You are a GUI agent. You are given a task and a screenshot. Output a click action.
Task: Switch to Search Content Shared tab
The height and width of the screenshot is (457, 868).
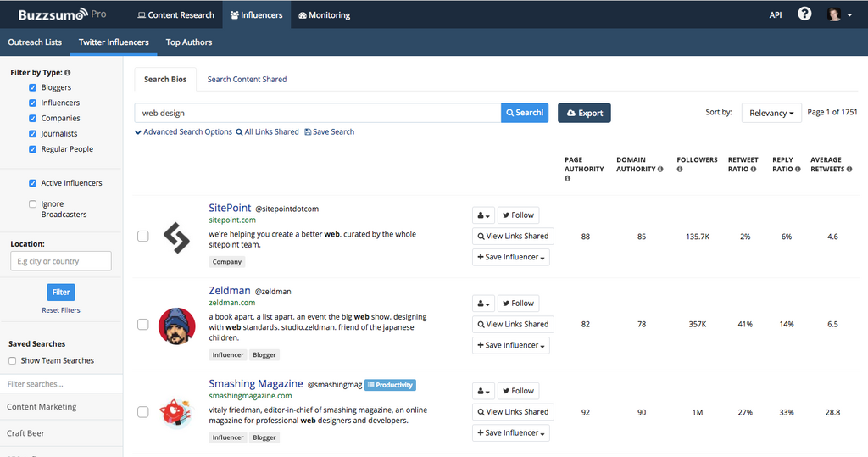coord(247,80)
